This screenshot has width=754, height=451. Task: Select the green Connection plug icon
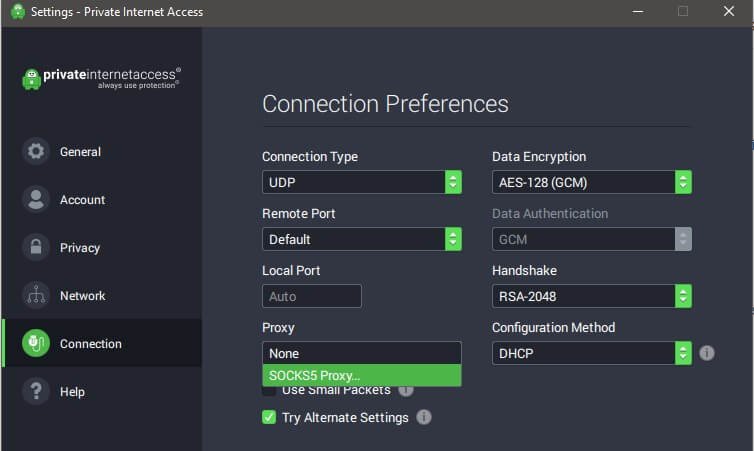coord(36,343)
